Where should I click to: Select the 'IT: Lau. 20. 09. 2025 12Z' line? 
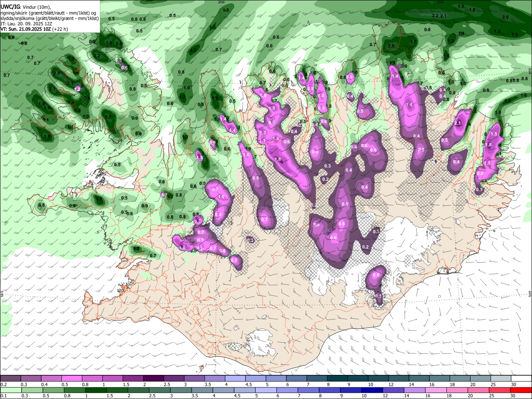click(27, 24)
